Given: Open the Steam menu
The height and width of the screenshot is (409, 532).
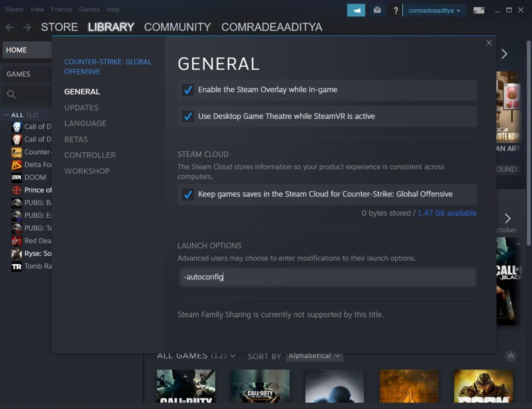Looking at the screenshot, I should coord(14,9).
